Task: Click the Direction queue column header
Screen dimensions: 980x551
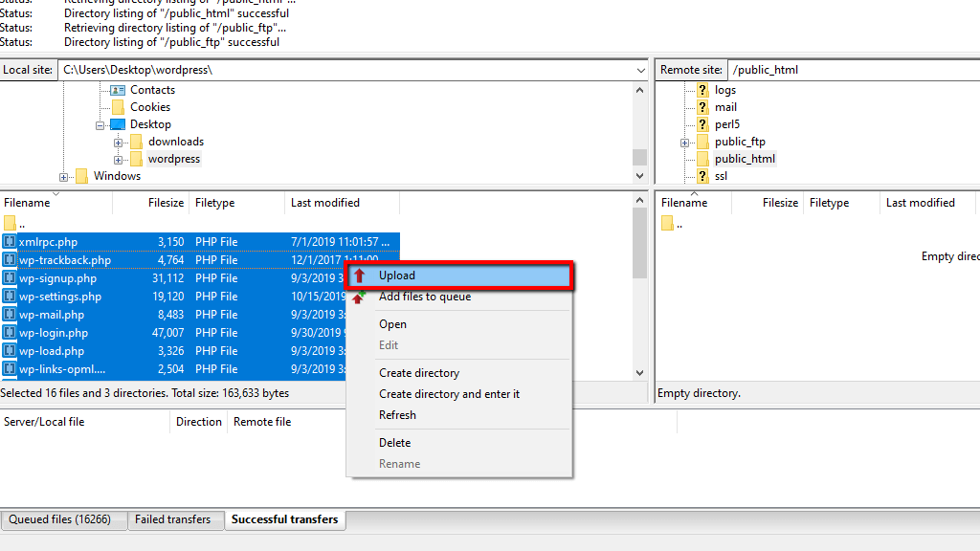Action: coord(199,422)
